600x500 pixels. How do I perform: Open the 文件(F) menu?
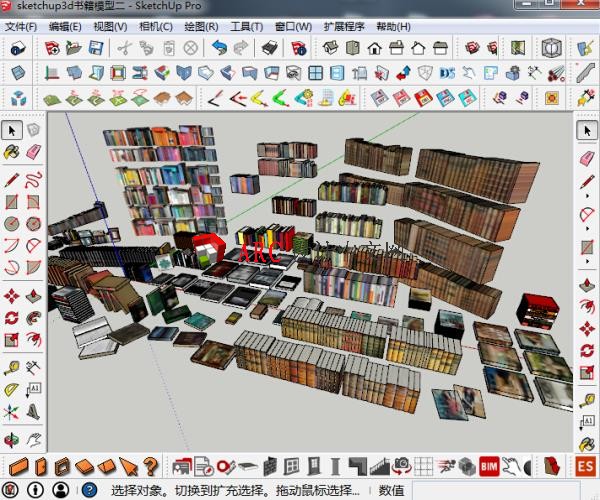click(21, 27)
